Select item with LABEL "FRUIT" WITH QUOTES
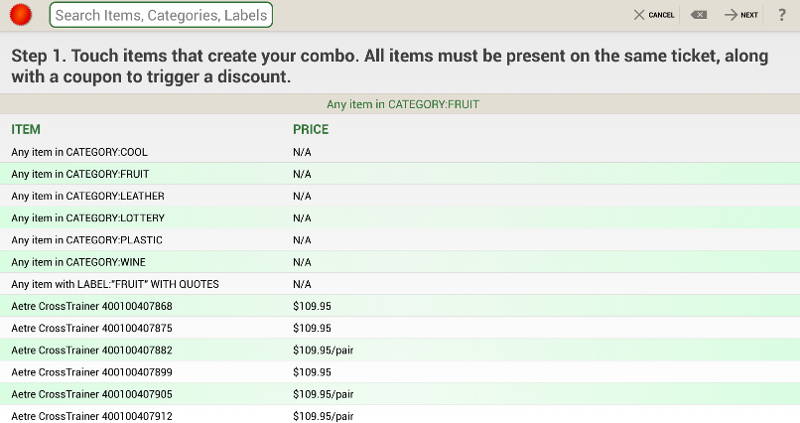 [x=400, y=284]
